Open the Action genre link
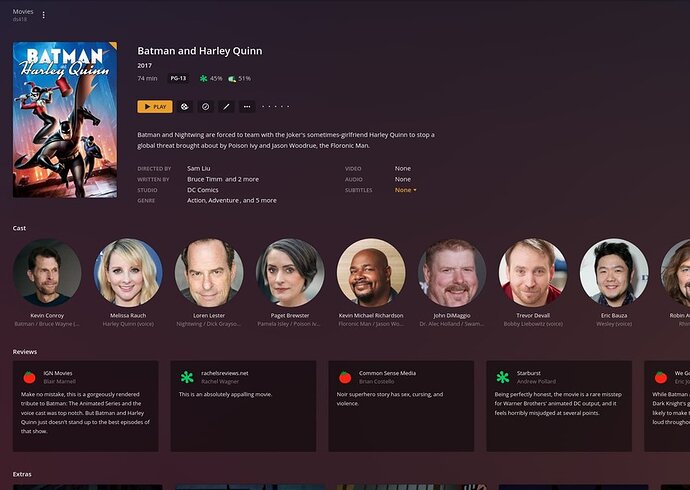690x490 pixels. pyautogui.click(x=196, y=200)
